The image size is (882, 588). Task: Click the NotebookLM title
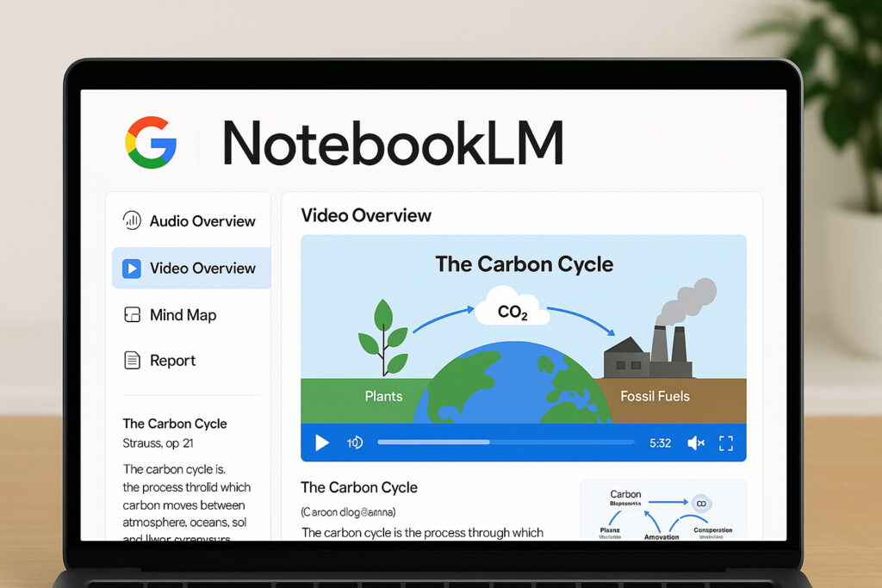[393, 143]
